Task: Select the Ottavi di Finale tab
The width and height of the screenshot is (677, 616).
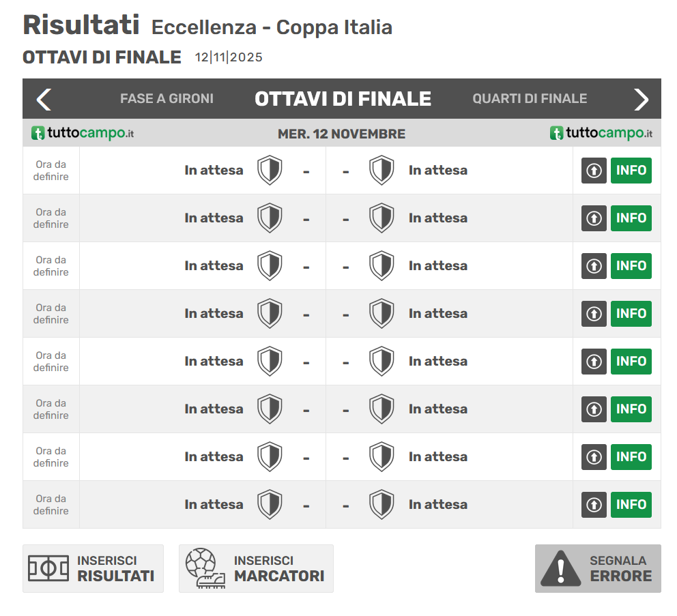Action: click(343, 99)
